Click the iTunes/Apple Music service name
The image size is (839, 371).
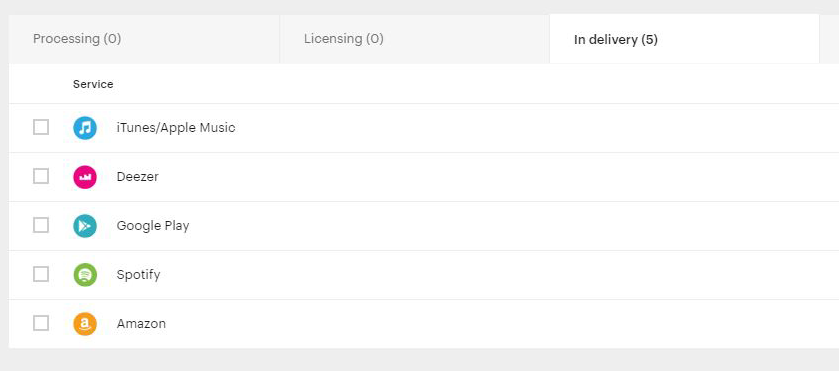point(176,128)
